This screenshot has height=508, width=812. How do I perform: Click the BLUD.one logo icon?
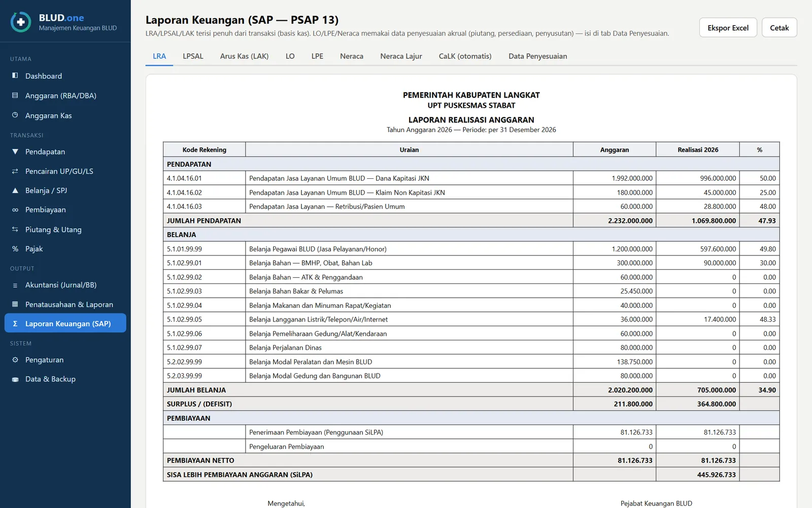pos(21,22)
